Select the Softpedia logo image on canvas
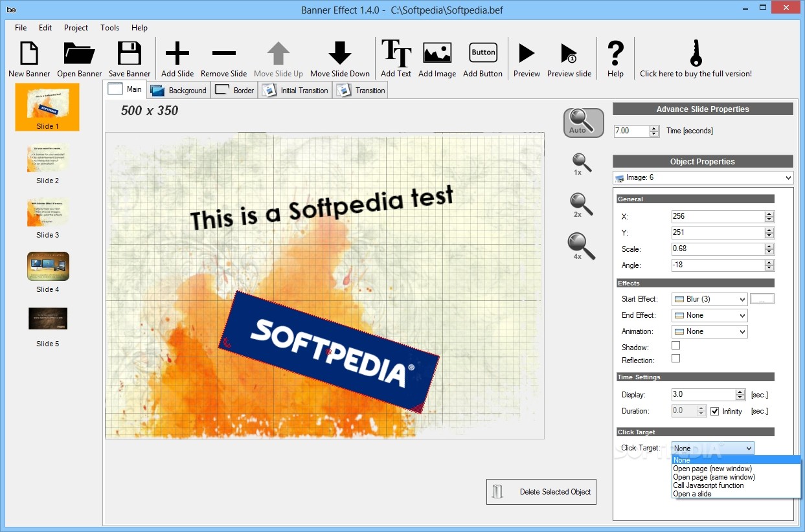Image resolution: width=805 pixels, height=532 pixels. click(x=329, y=352)
